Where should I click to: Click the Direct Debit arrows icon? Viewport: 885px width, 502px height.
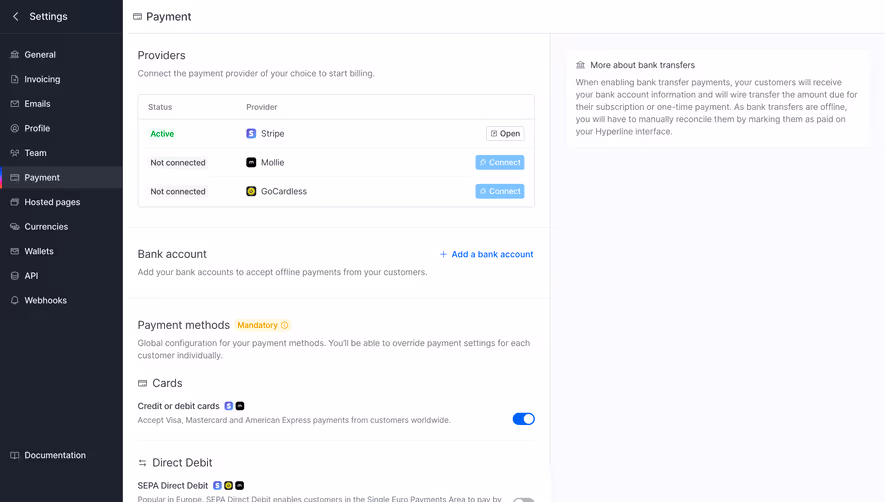[x=142, y=462]
